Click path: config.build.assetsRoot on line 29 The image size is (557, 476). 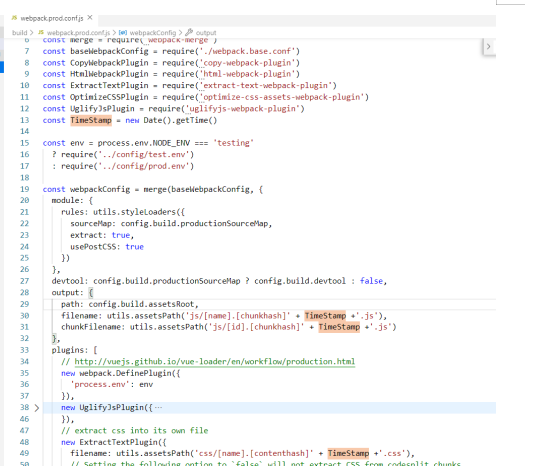click(129, 304)
